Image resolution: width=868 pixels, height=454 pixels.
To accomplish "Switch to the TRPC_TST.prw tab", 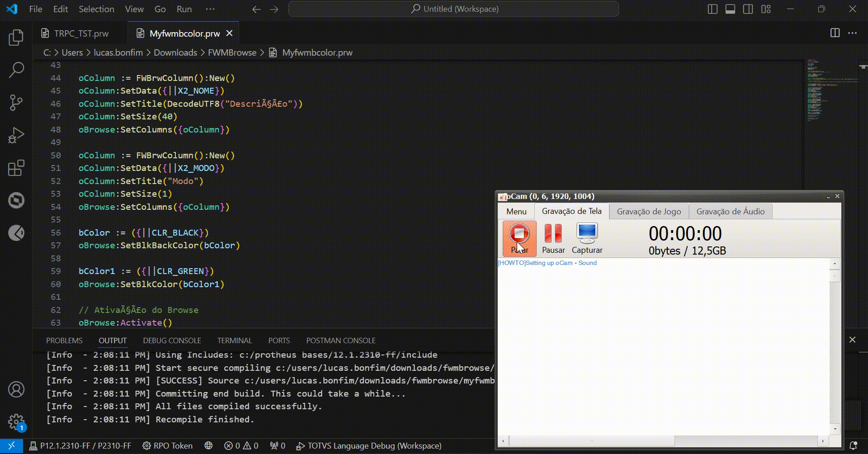I will click(x=81, y=33).
